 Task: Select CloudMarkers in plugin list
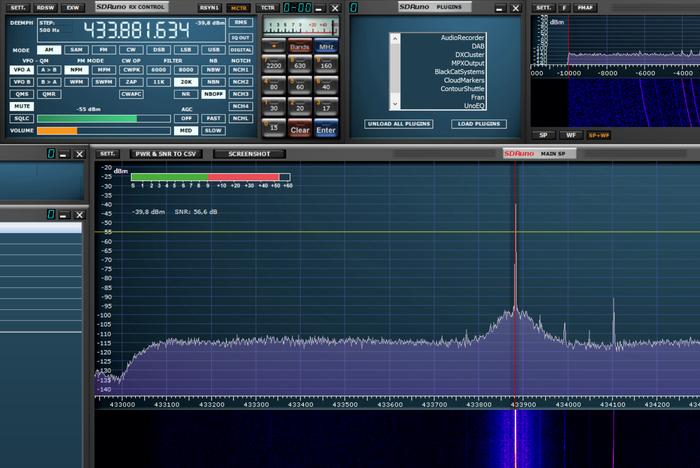click(464, 80)
